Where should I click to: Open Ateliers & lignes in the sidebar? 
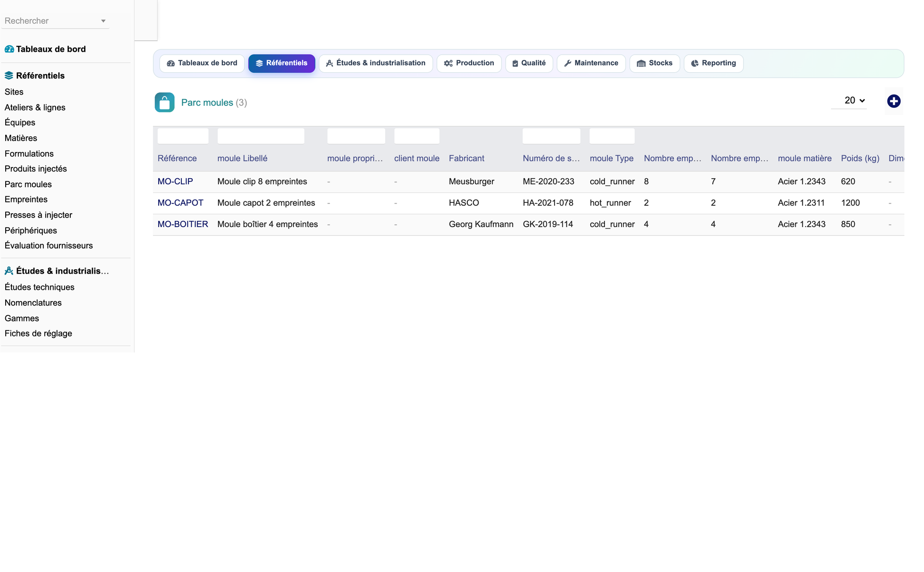(35, 107)
